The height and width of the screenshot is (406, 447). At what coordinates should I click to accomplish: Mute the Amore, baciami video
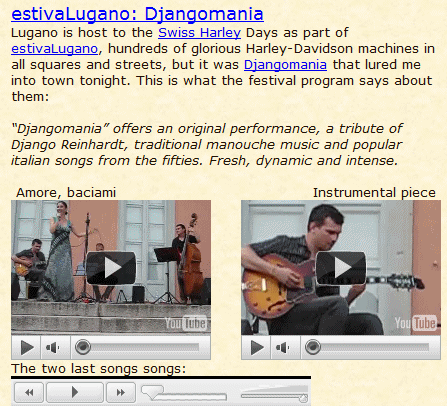(55, 348)
